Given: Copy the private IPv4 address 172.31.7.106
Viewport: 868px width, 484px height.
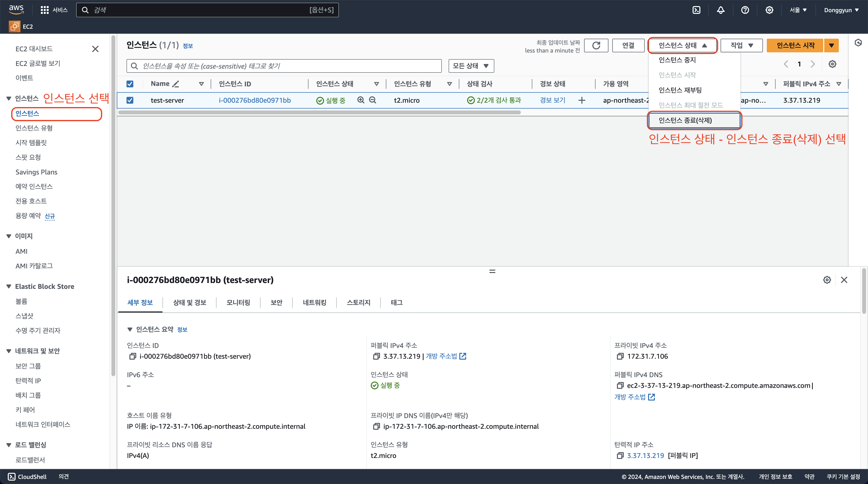Looking at the screenshot, I should [x=620, y=356].
